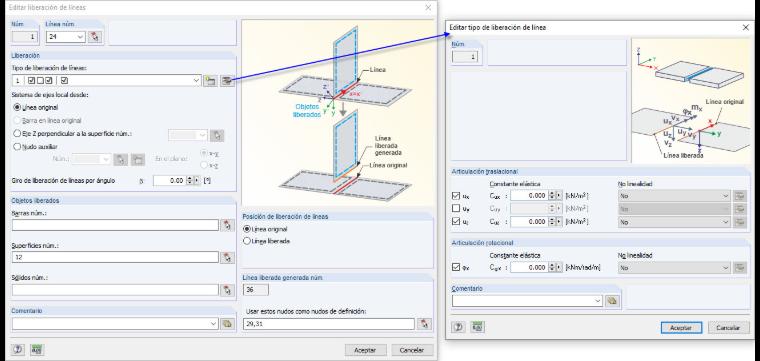Screen dimensions: 760x361
Task: Open units and decimals in the line release dialog
Action: 37,349
